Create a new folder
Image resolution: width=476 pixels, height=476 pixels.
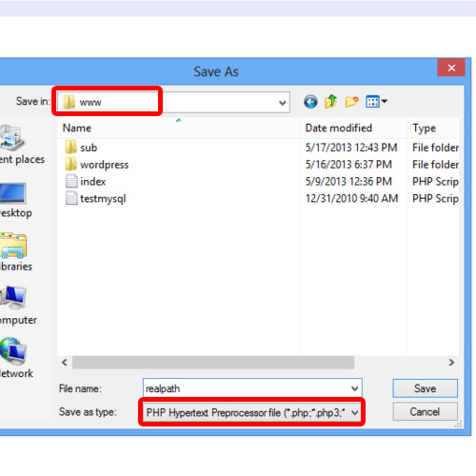click(351, 102)
